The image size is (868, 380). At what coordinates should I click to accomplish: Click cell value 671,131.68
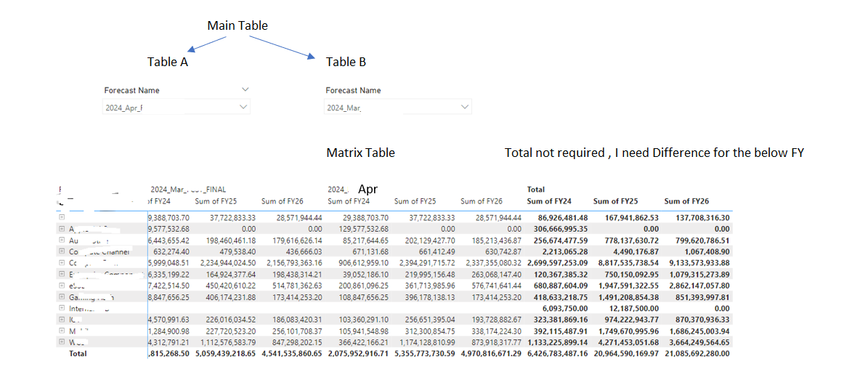[x=369, y=252]
